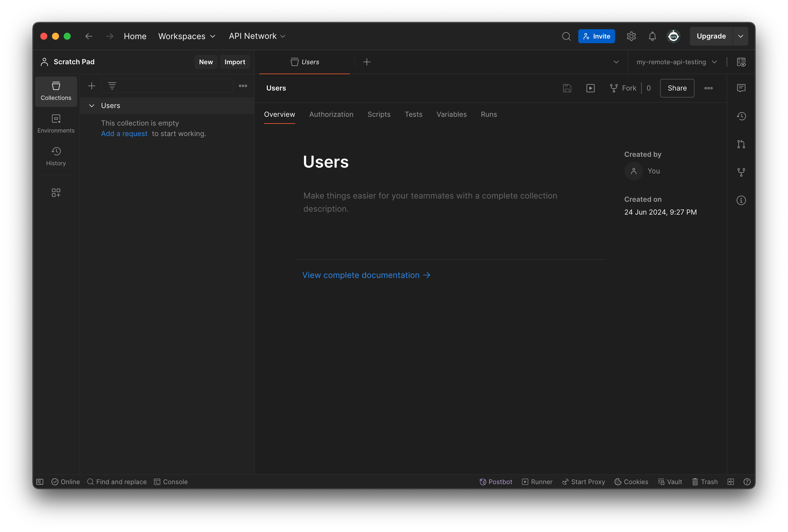788x532 pixels.
Task: Open the comments panel on the right sidebar
Action: (741, 88)
